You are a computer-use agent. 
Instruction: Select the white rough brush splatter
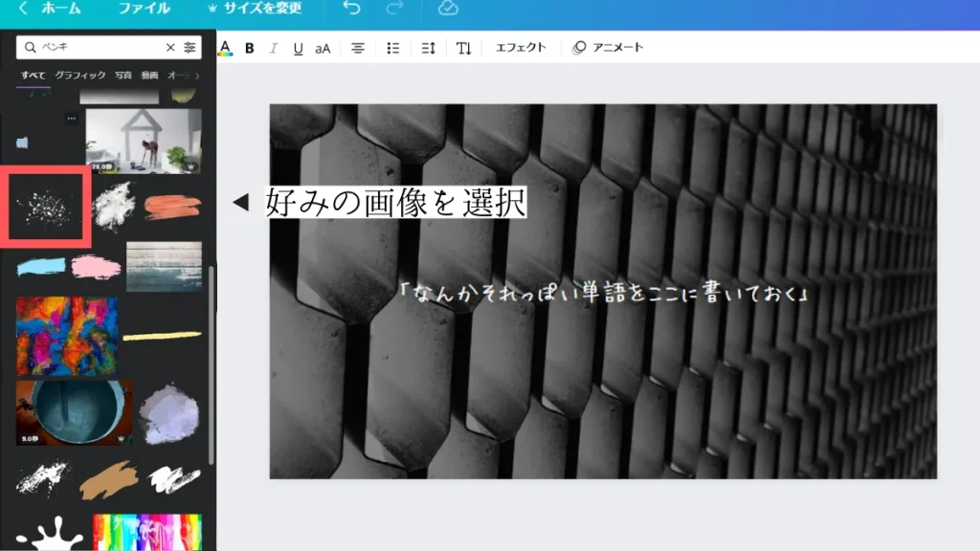(x=43, y=478)
